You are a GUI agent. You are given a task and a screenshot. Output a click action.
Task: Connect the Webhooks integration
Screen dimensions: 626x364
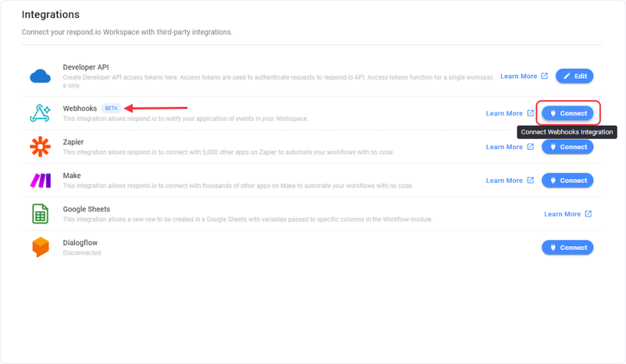[x=567, y=113]
